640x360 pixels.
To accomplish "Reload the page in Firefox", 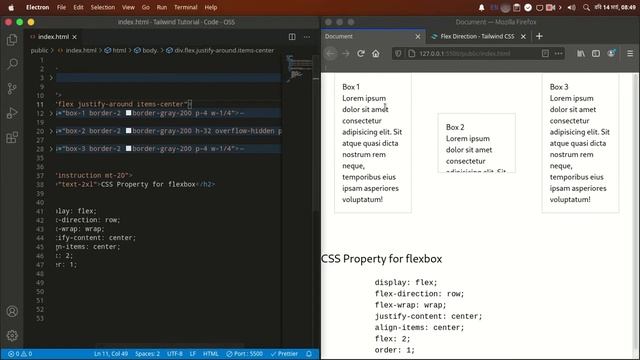I will (x=361, y=53).
